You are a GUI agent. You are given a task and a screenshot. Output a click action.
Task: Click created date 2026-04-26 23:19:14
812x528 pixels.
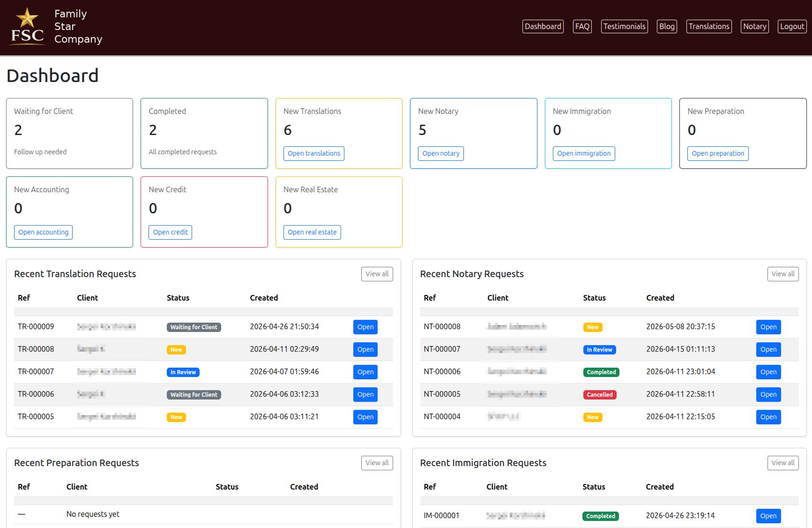point(680,515)
